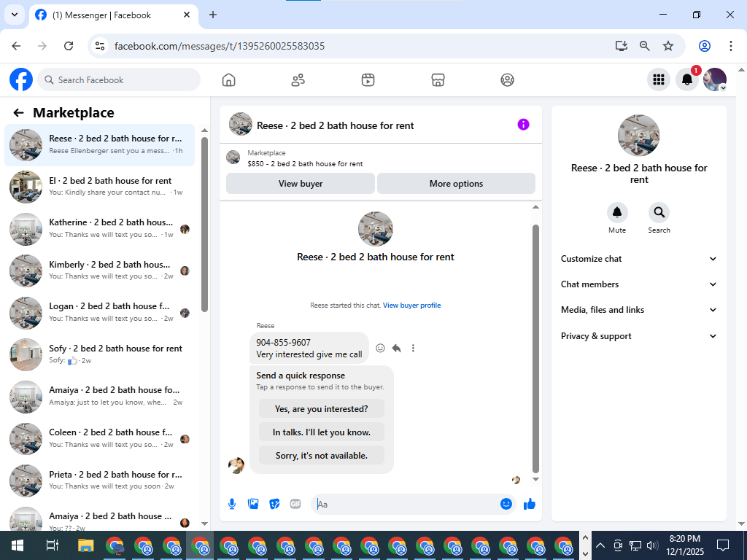Expand Chat members section
The height and width of the screenshot is (560, 747).
[638, 284]
